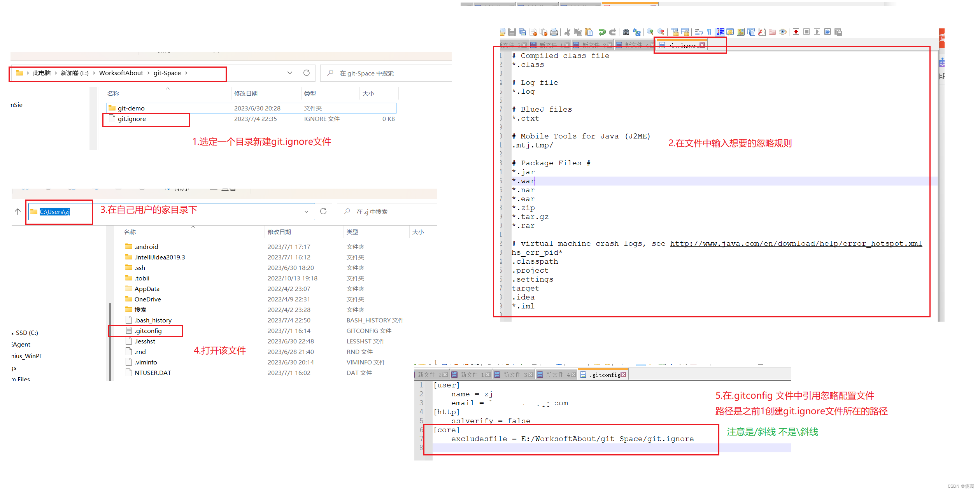980x492 pixels.
Task: Click the green Undo arrow
Action: tap(602, 32)
